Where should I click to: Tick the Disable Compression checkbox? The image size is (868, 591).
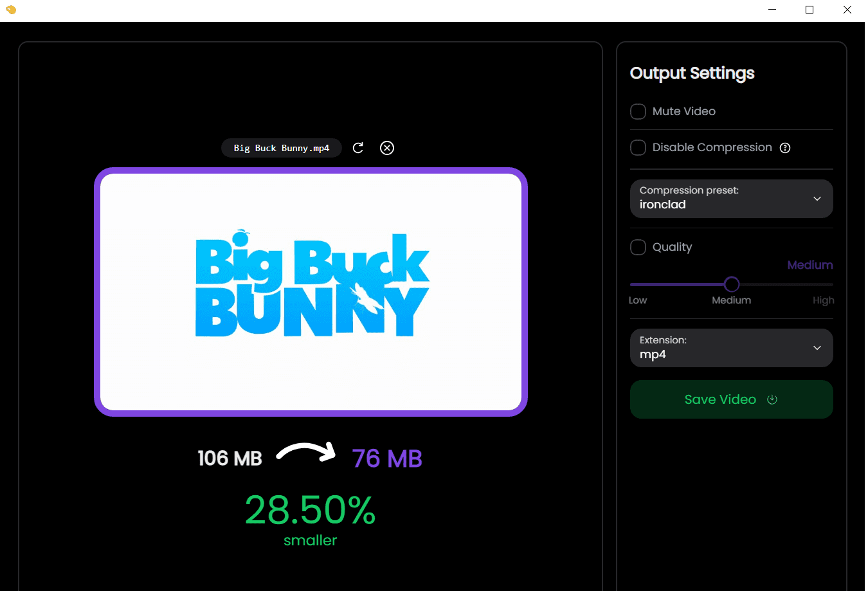point(638,148)
